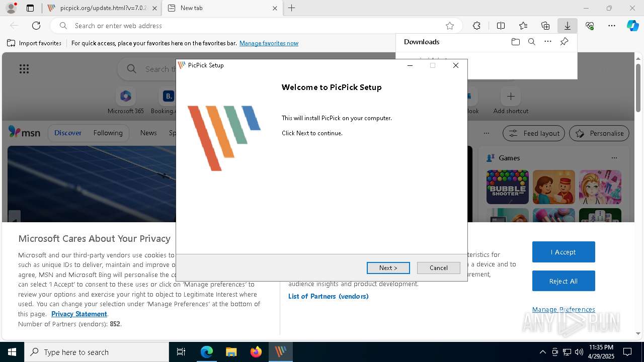Open Microsoft 365 shortcut
644x362 pixels.
[126, 101]
